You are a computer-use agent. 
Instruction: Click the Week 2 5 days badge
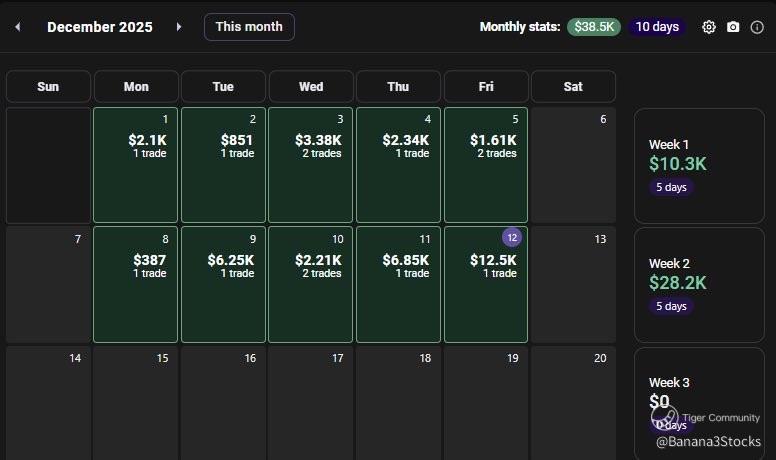point(670,306)
